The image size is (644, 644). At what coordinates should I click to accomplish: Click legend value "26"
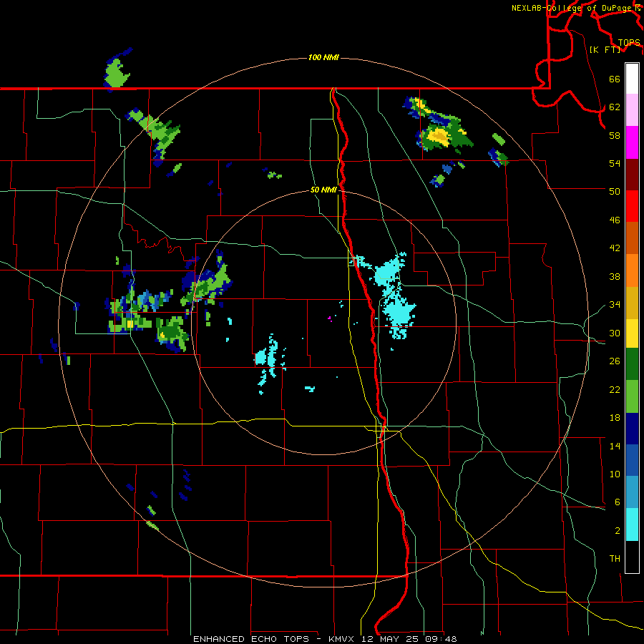615,361
